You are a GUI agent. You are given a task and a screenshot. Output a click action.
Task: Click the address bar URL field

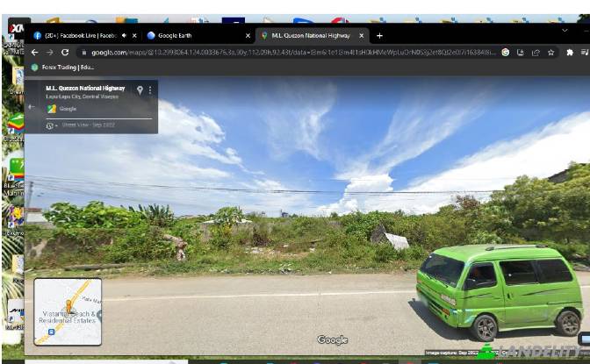pos(290,53)
